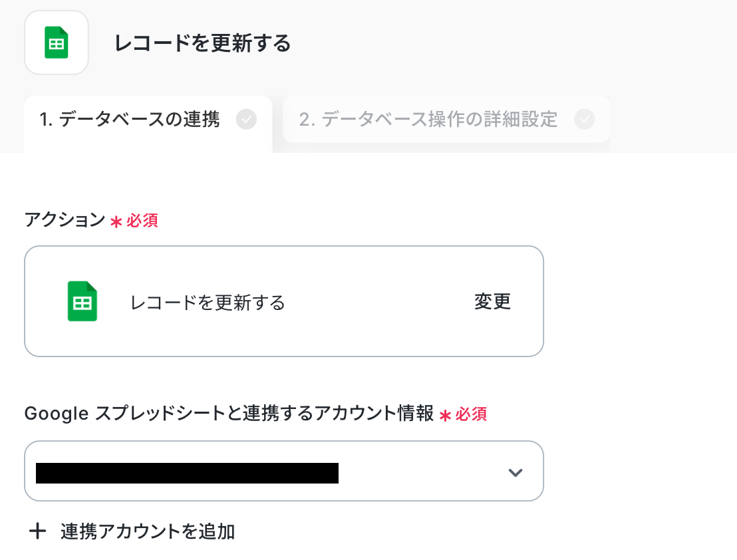
Task: Open the Google スプレッドシート account dropdown field
Action: click(x=426, y=471)
